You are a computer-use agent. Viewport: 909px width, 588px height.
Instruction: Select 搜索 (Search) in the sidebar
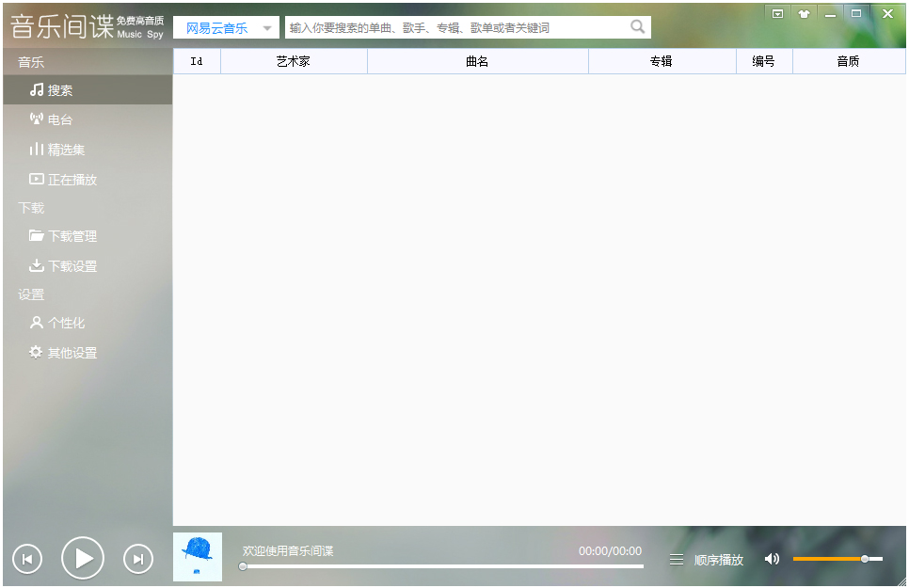61,89
